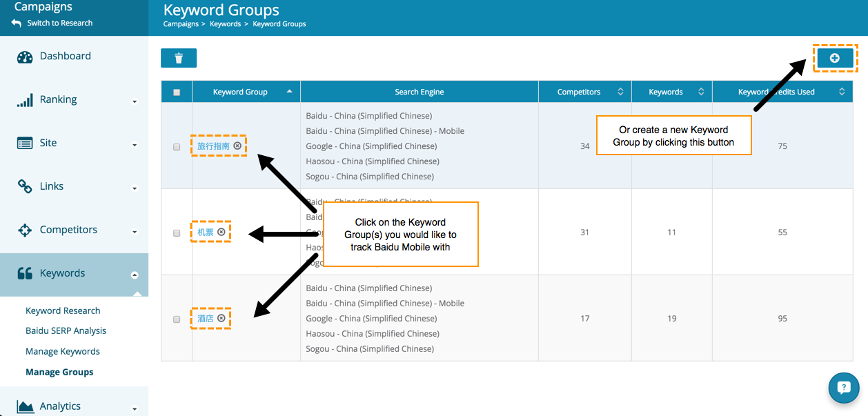Click the x icon beside 酒店
Screen dimensions: 868x416
221,318
